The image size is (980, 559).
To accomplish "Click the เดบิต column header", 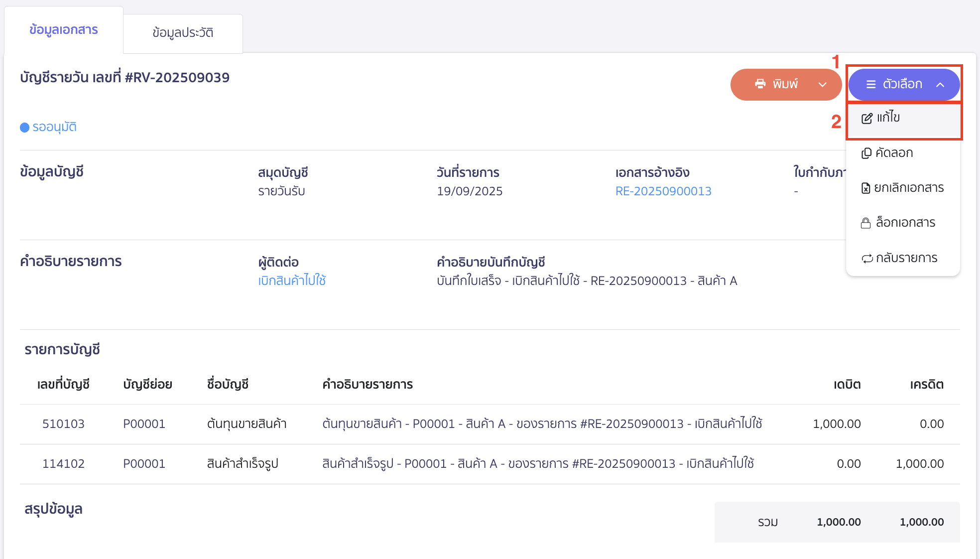I will pyautogui.click(x=847, y=385).
